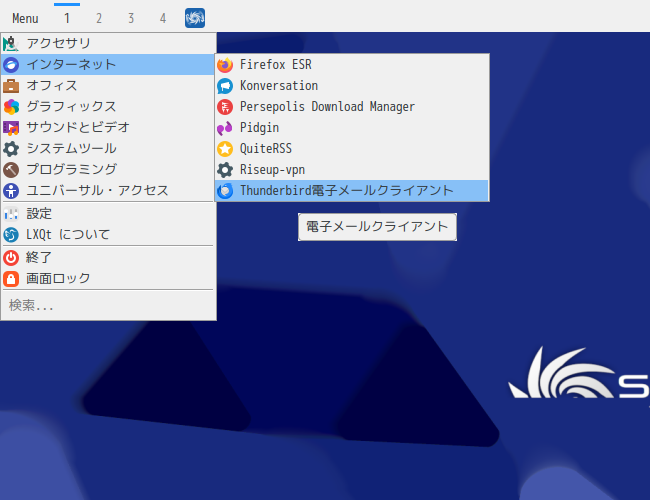This screenshot has height=500, width=650.
Task: Click the LXQt について logo icon
Action: (11, 235)
